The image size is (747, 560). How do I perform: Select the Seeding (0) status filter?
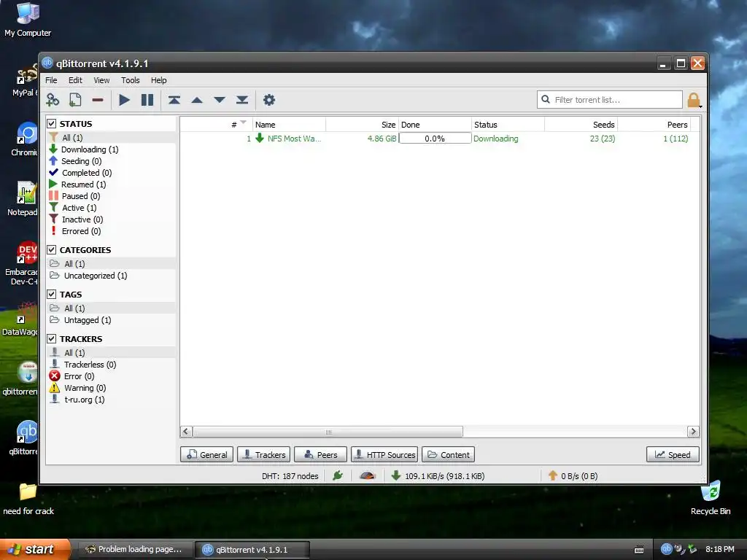[x=81, y=161]
